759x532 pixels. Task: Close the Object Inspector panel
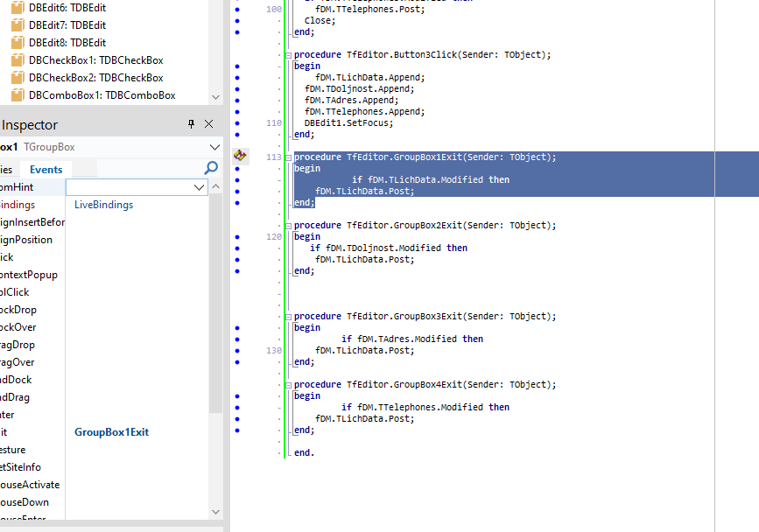pyautogui.click(x=208, y=124)
